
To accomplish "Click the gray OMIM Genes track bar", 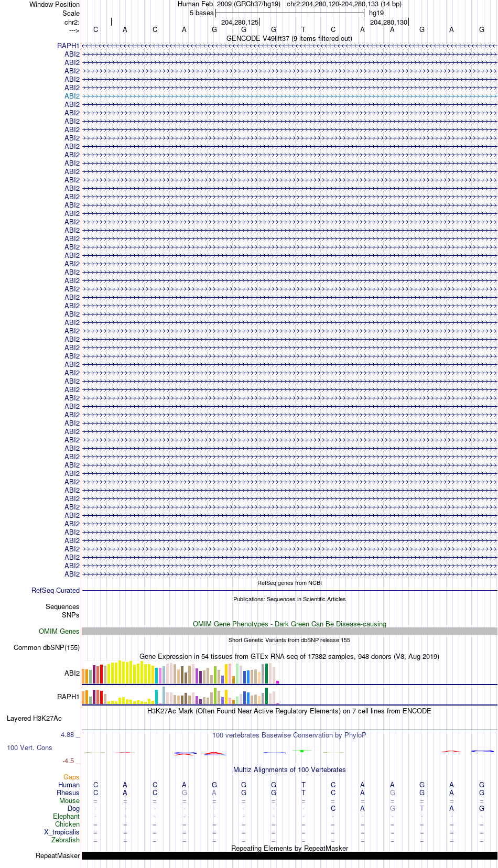I will pyautogui.click(x=289, y=631).
